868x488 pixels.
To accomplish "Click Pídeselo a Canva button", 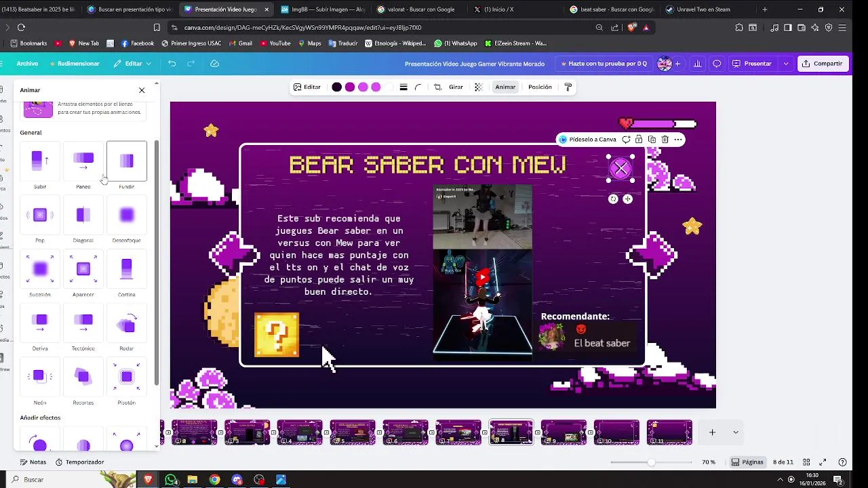I will pyautogui.click(x=588, y=140).
